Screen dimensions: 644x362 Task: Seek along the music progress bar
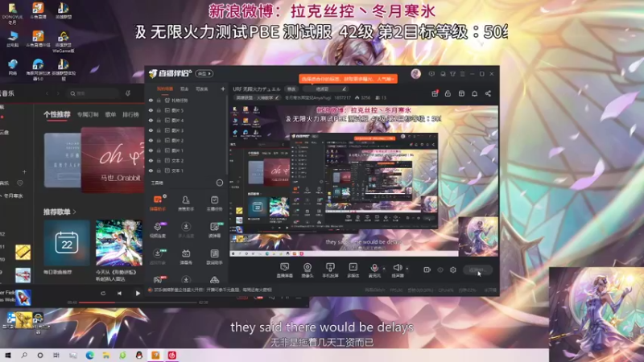(x=138, y=302)
